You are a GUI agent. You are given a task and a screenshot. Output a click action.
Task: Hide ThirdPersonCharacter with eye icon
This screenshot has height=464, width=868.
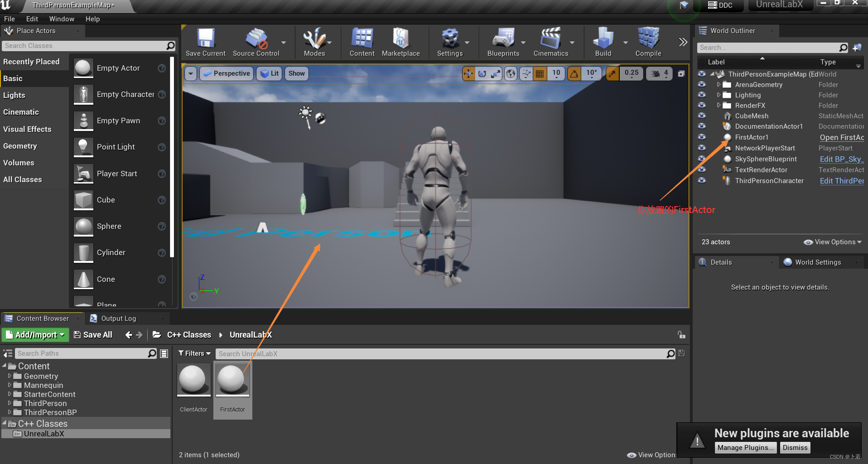pyautogui.click(x=702, y=180)
